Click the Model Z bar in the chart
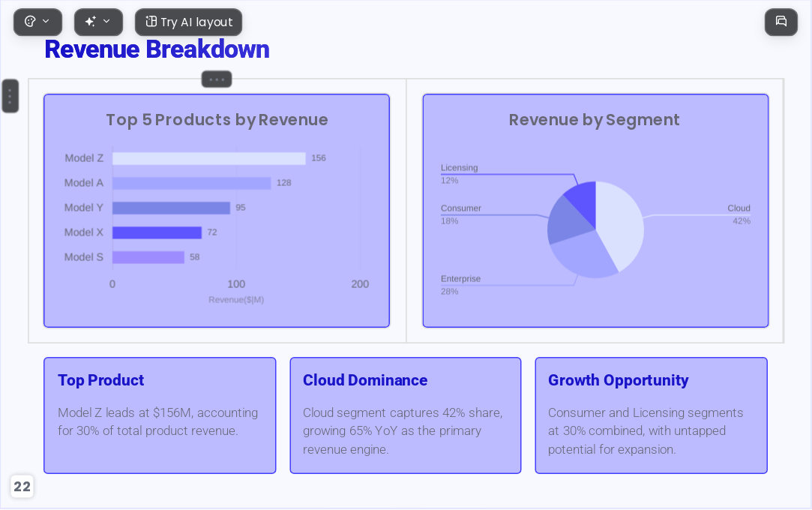Screen dimensions: 812x510 208,158
